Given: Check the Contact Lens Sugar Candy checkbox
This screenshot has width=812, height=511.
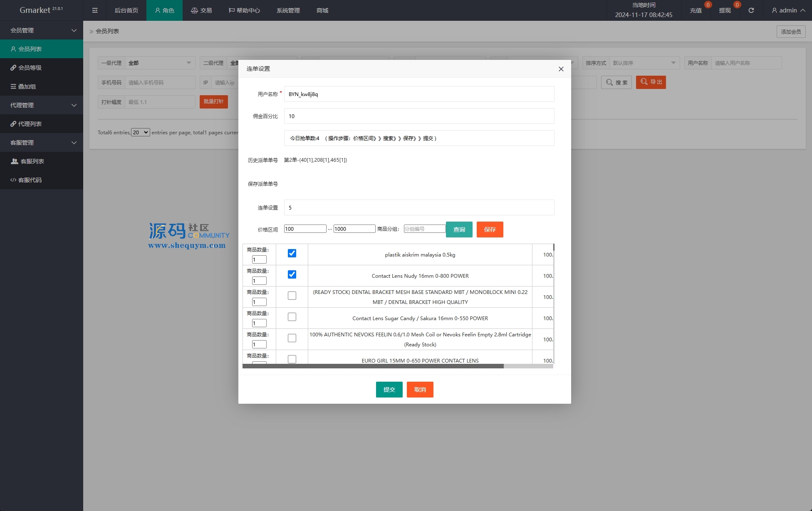Looking at the screenshot, I should [x=292, y=317].
